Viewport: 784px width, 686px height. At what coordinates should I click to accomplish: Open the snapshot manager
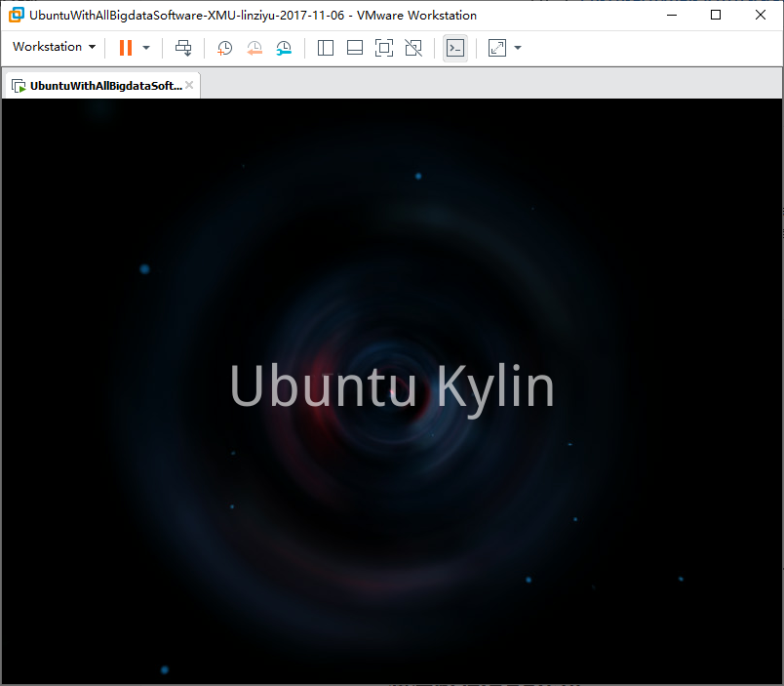tap(284, 48)
